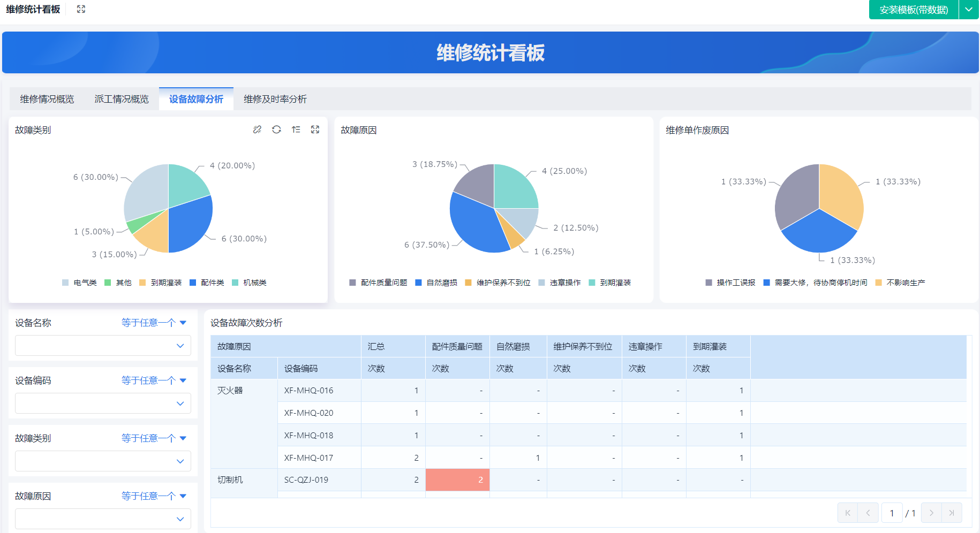This screenshot has height=533, width=980.
Task: Go to next page of table
Action: tap(931, 513)
